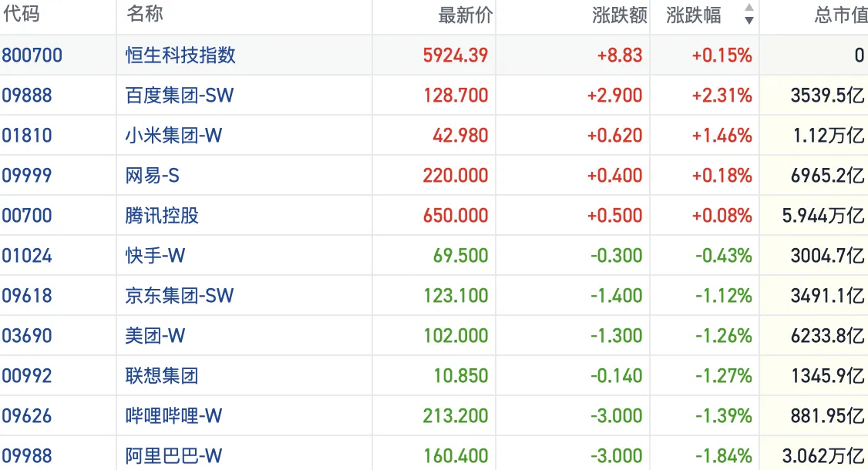
Task: Click the latest price 128.700
Action: tap(456, 96)
